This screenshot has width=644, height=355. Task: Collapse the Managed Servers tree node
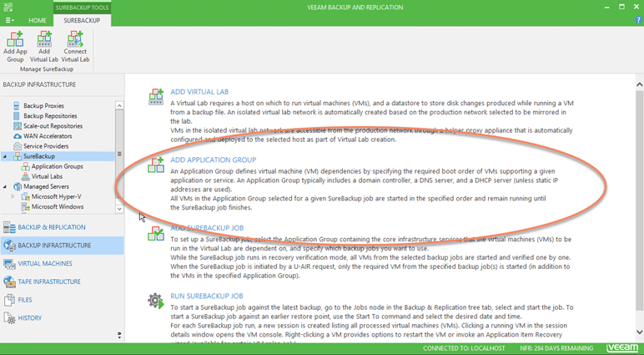(x=5, y=186)
